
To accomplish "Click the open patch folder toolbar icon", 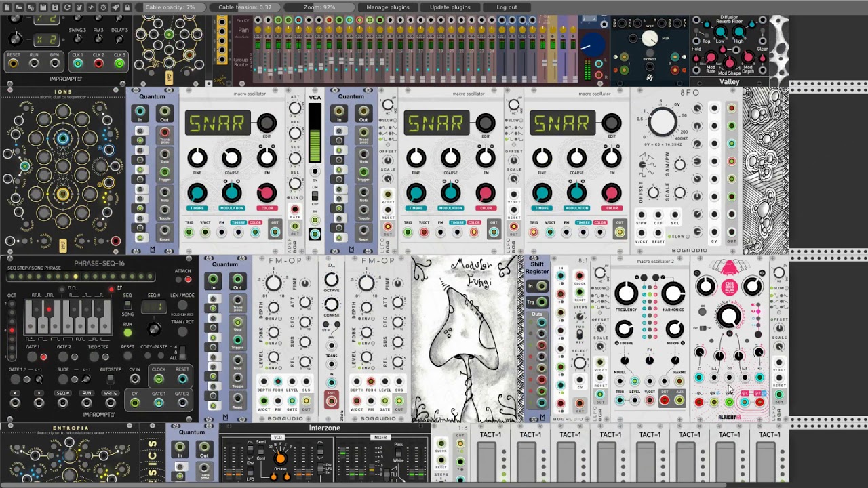I will (x=18, y=7).
